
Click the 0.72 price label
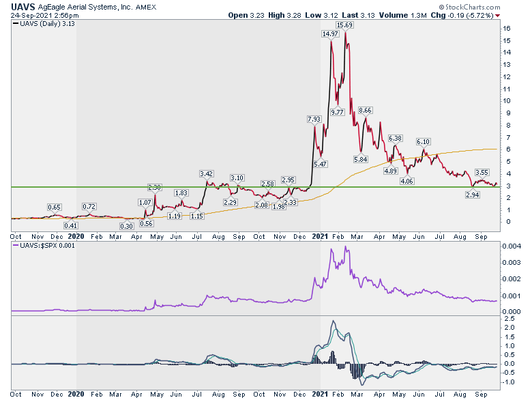89,206
